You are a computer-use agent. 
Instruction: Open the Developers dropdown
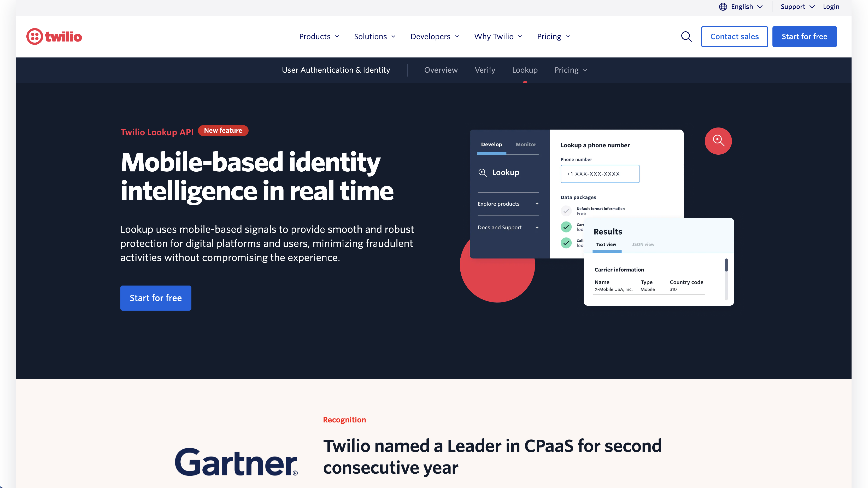pyautogui.click(x=435, y=36)
